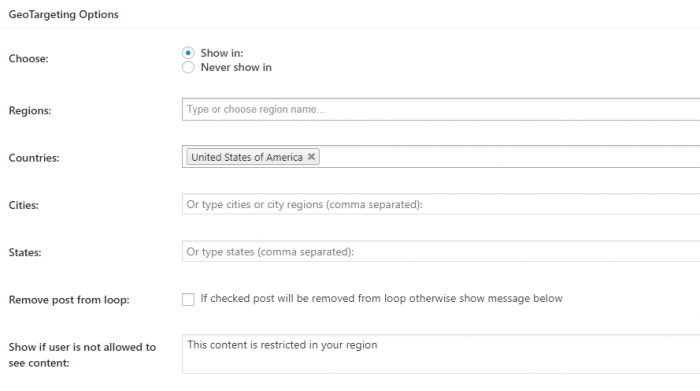Viewport: 700px width, 391px height.
Task: Remove the United States of America tag
Action: (312, 157)
